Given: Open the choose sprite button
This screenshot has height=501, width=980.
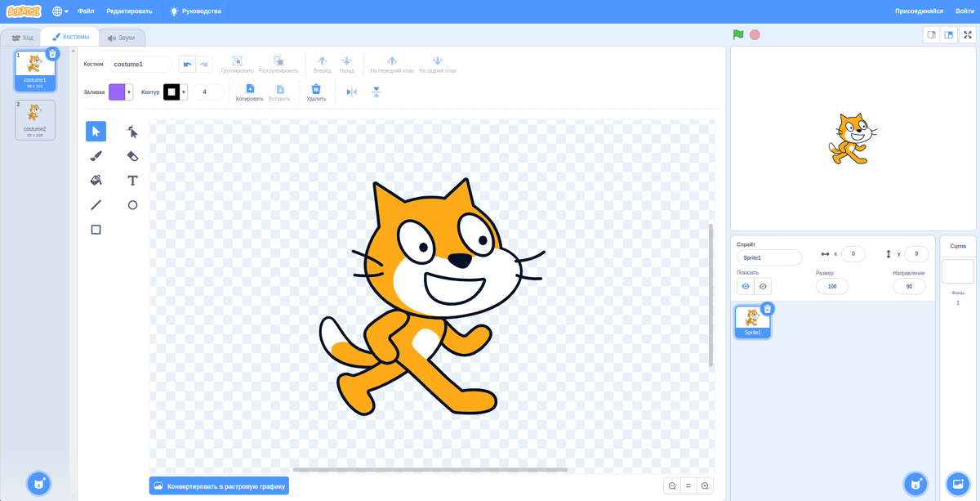Looking at the screenshot, I should point(915,484).
